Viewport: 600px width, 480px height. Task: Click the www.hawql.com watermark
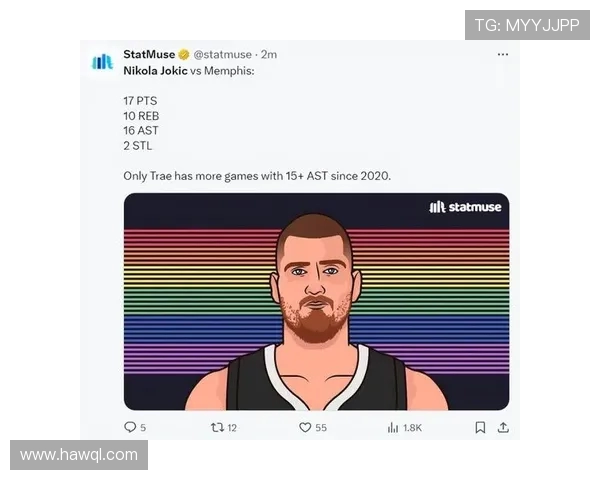[79, 455]
